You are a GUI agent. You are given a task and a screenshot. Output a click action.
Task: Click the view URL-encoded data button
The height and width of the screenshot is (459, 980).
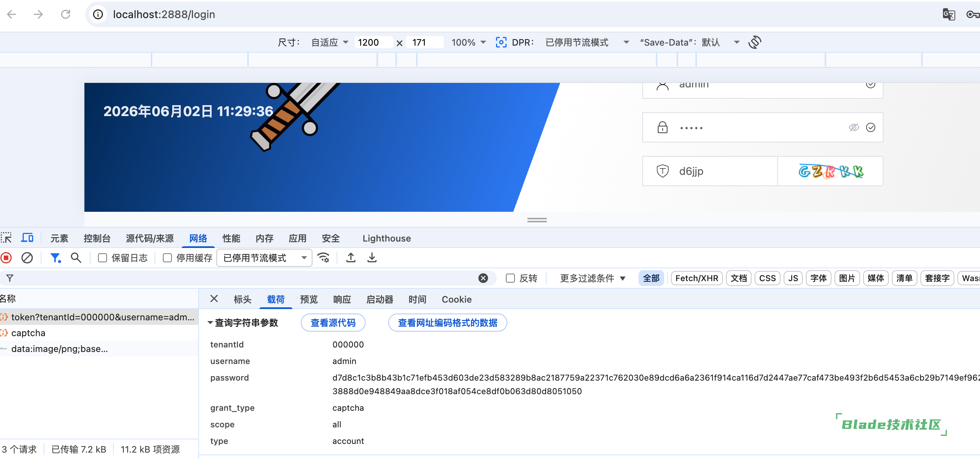447,323
